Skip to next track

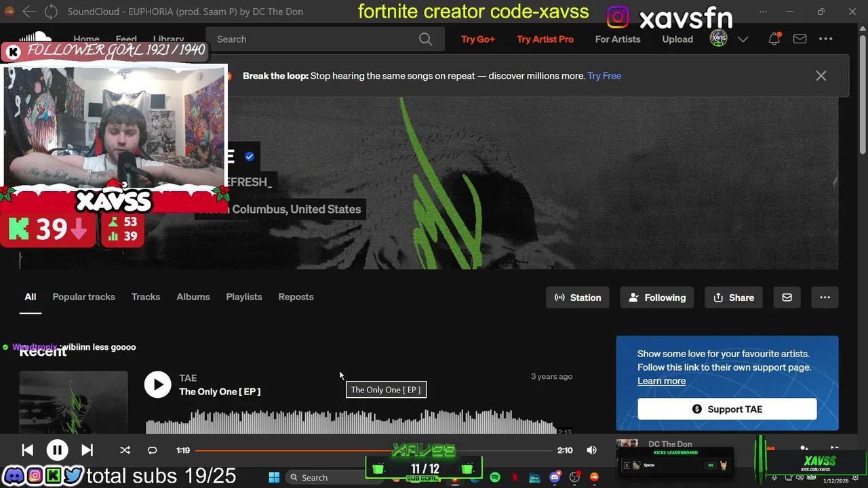point(87,450)
